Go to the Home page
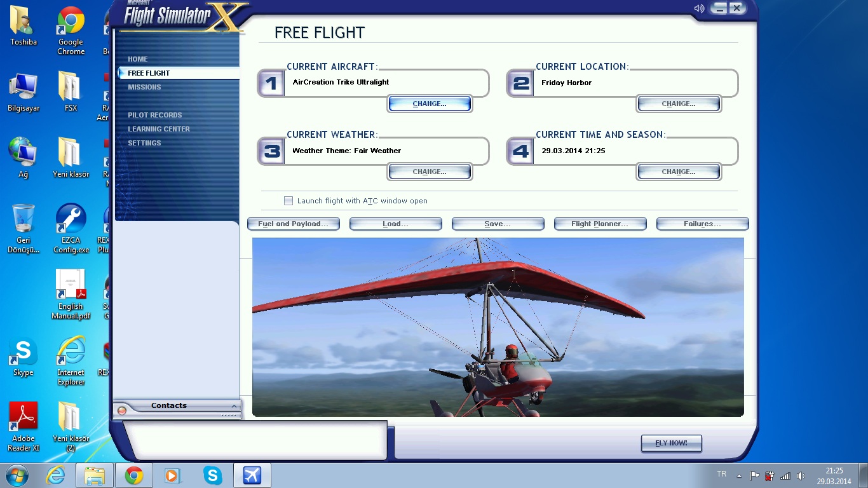 click(x=137, y=59)
